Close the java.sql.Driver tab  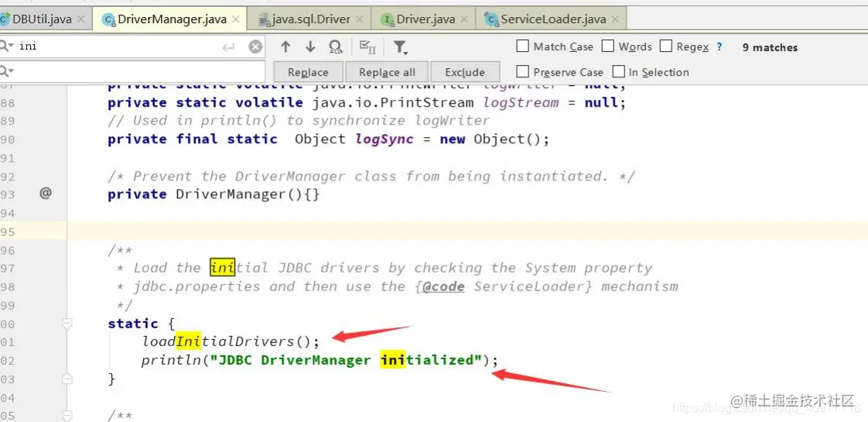point(359,19)
